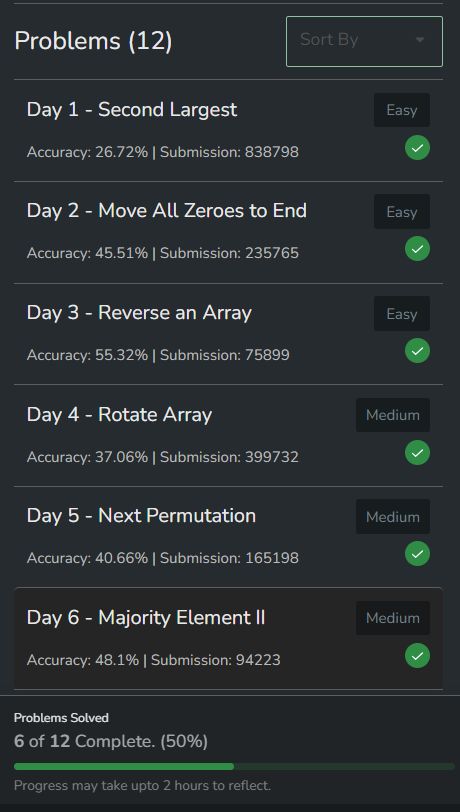The image size is (460, 812).
Task: Click the green check beside Reverse an Array
Action: (417, 351)
